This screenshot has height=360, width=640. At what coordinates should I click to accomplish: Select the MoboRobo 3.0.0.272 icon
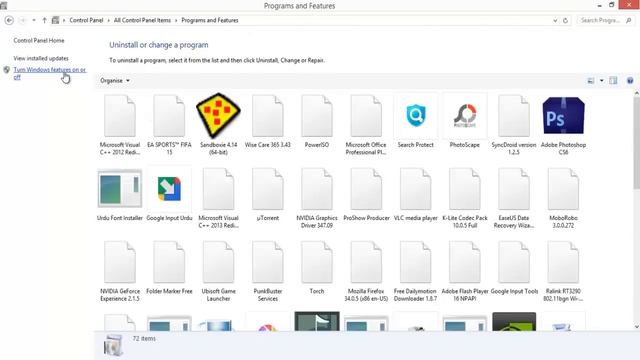click(563, 189)
